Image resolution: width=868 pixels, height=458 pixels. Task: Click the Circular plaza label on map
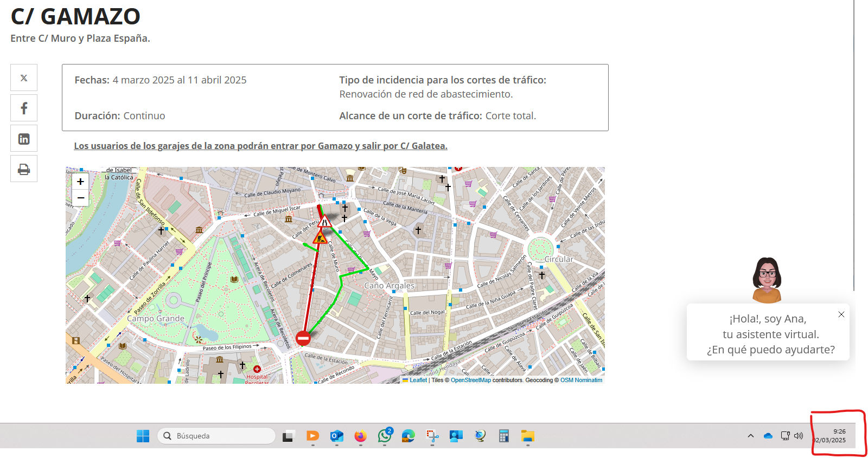pyautogui.click(x=559, y=259)
